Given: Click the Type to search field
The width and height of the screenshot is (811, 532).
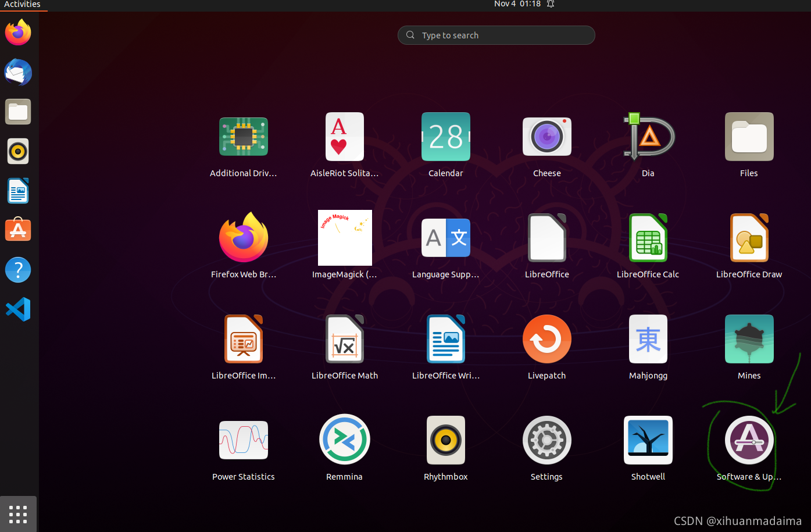Looking at the screenshot, I should tap(496, 35).
